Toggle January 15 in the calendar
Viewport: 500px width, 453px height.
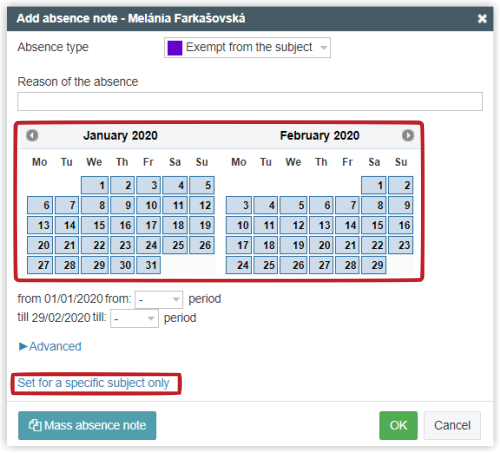[95, 225]
